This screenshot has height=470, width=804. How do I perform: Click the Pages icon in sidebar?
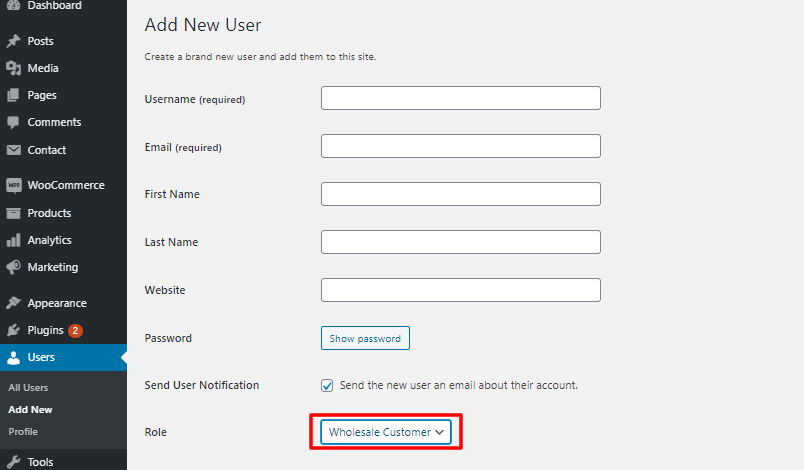(x=13, y=95)
